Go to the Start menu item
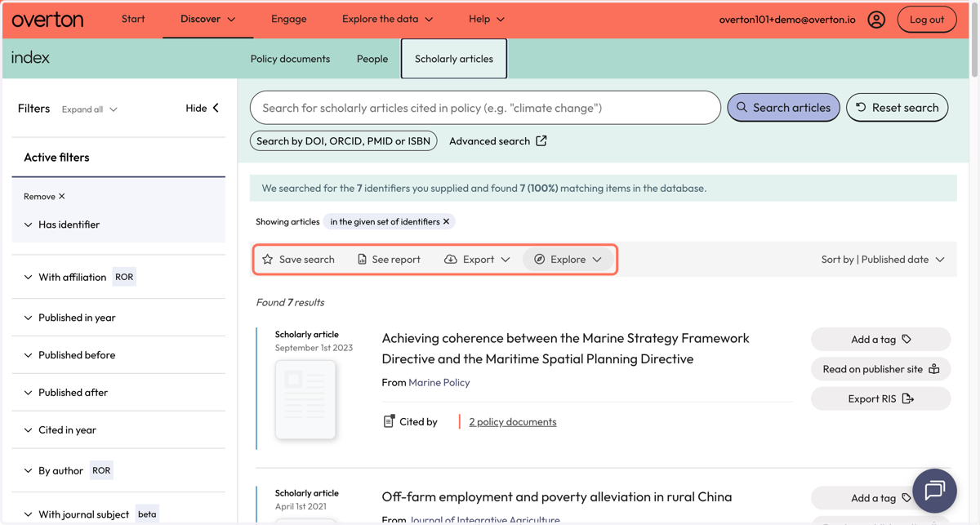Image resolution: width=980 pixels, height=525 pixels. coord(133,19)
